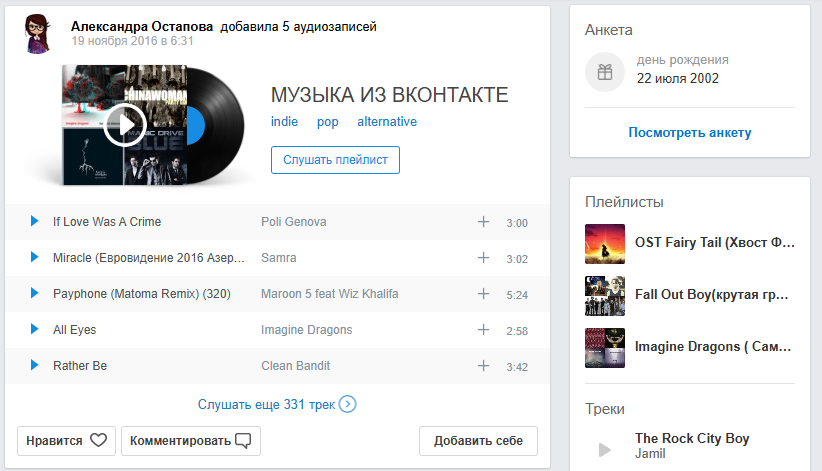Open Посмотреть анкету link

click(x=690, y=132)
